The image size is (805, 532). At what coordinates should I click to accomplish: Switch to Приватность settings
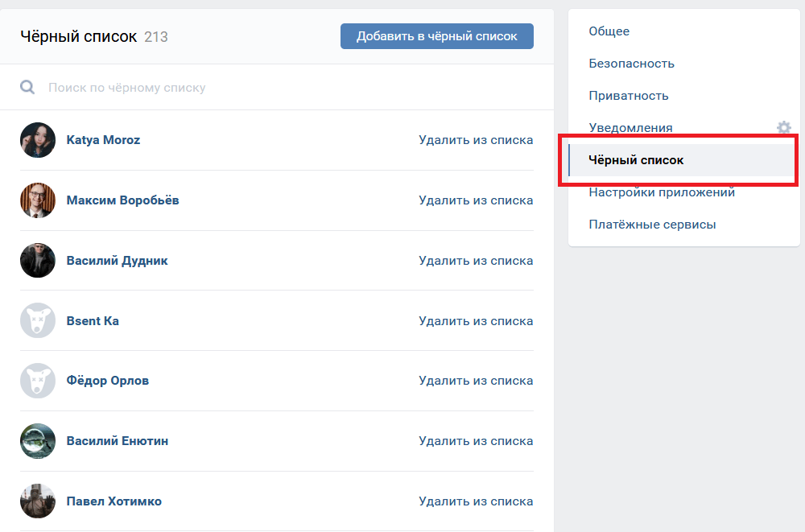coord(628,96)
